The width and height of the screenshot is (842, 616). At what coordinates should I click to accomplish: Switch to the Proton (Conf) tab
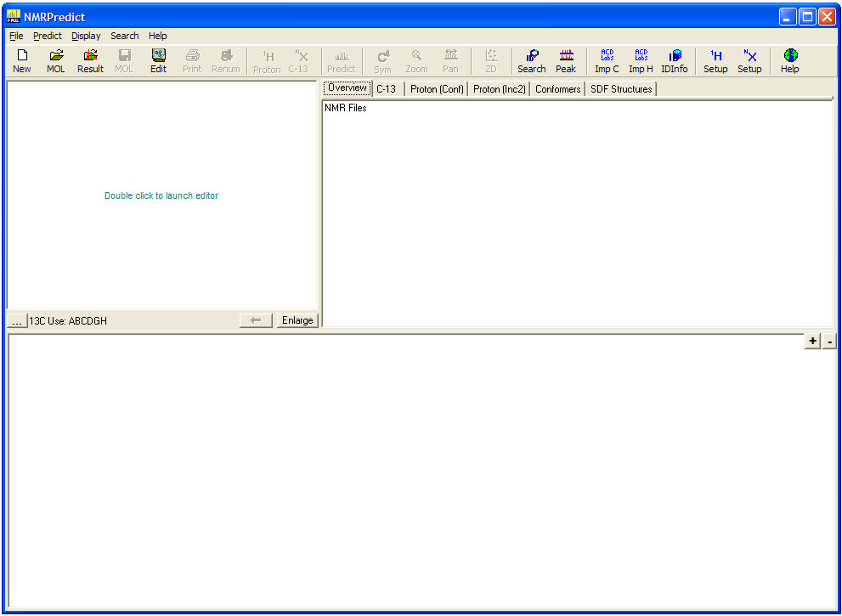tap(437, 89)
